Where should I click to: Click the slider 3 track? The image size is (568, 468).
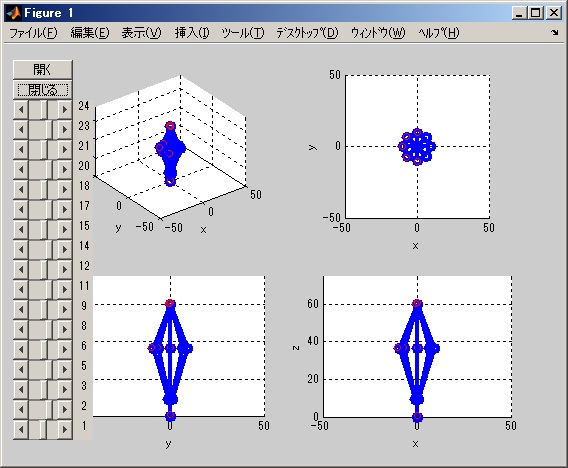pos(43,389)
